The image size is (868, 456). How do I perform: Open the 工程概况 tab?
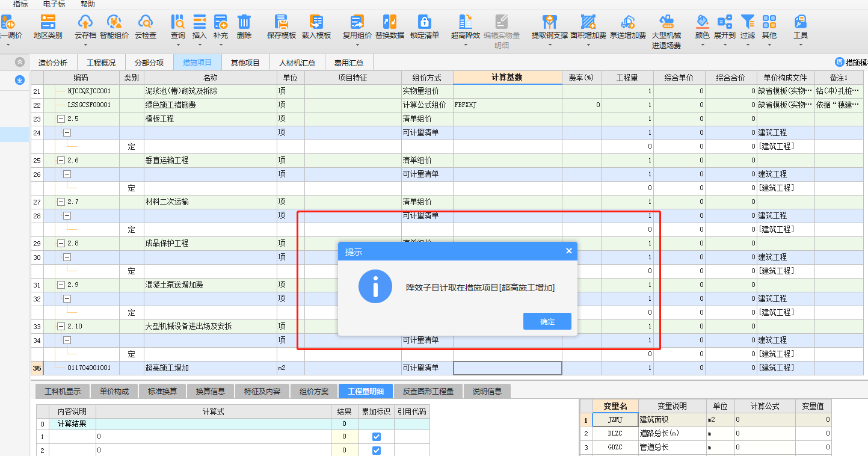tap(101, 63)
